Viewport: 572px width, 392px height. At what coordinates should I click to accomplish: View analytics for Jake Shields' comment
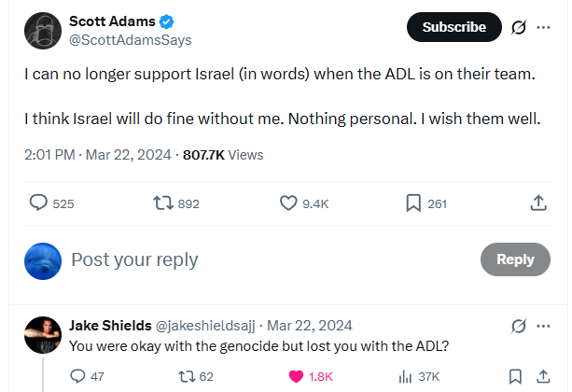[406, 376]
